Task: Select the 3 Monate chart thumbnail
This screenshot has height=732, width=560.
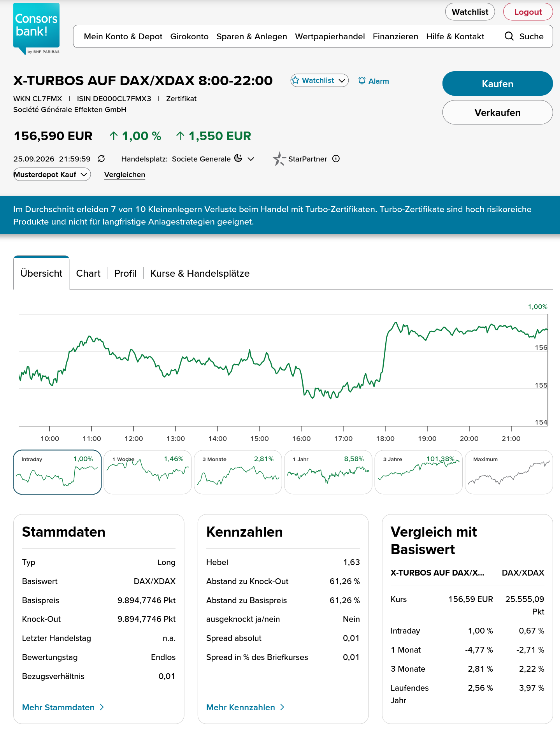Action: tap(238, 472)
